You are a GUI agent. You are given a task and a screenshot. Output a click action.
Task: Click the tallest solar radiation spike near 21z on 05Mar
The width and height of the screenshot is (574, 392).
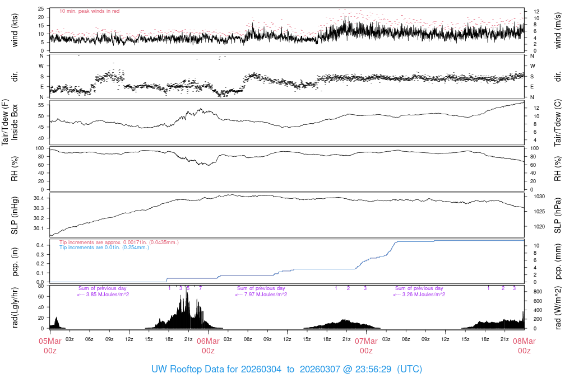(x=187, y=307)
